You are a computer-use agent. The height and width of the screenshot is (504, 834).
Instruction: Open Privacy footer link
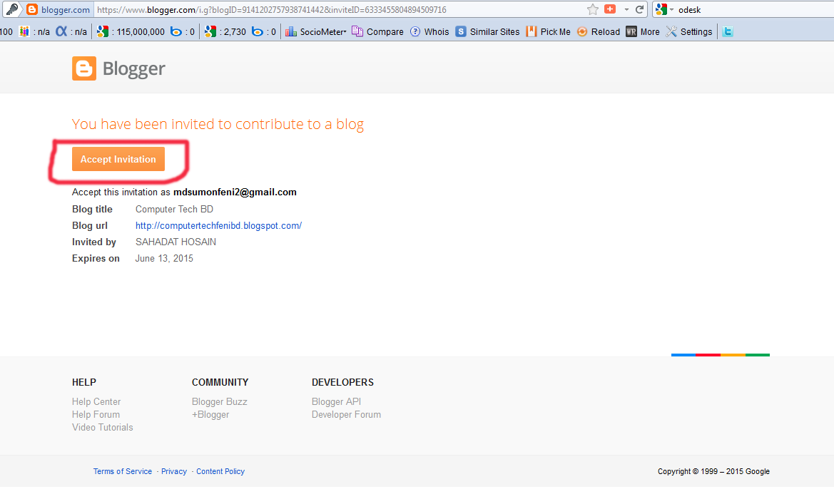click(x=174, y=471)
